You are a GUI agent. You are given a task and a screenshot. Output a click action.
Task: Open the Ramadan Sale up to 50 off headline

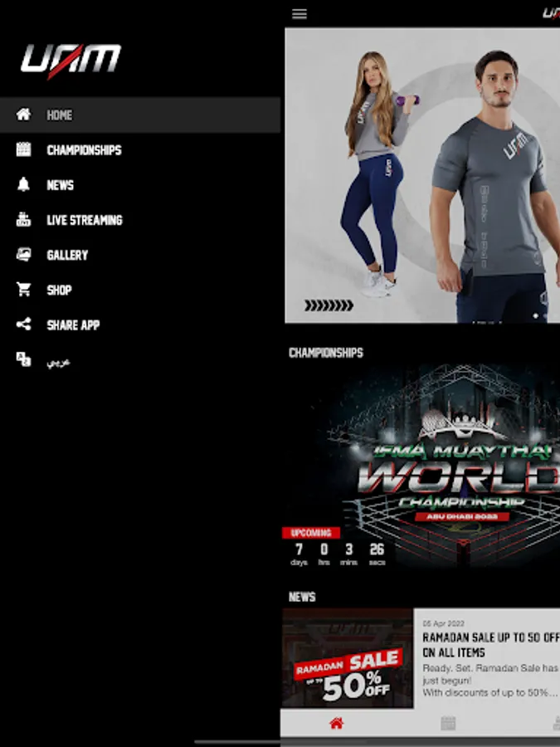[x=490, y=645]
